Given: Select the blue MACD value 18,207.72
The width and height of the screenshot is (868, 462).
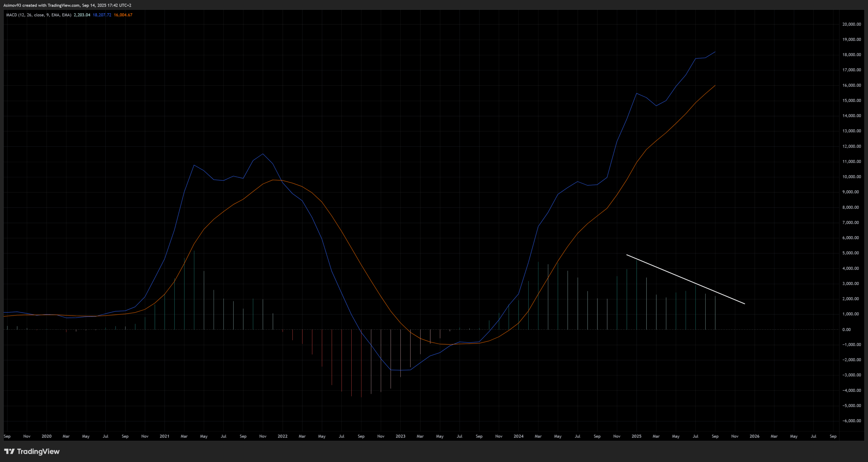Looking at the screenshot, I should point(102,15).
